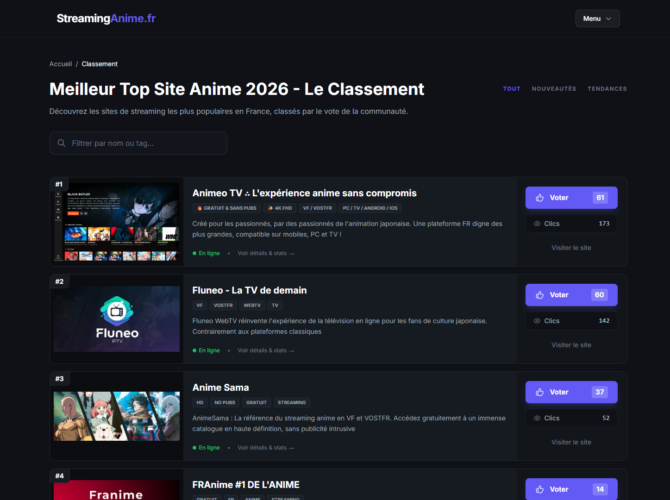Open the Fluneo logo thumbnail
This screenshot has height=500, width=670.
point(117,319)
